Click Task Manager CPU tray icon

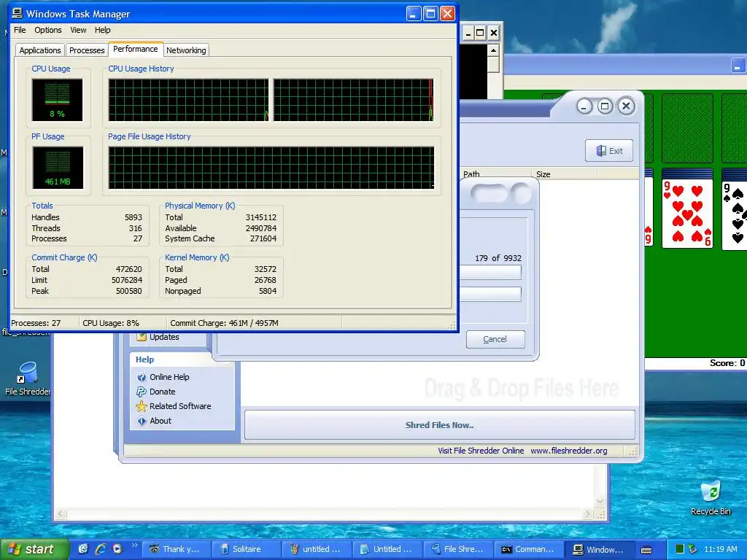(x=680, y=549)
